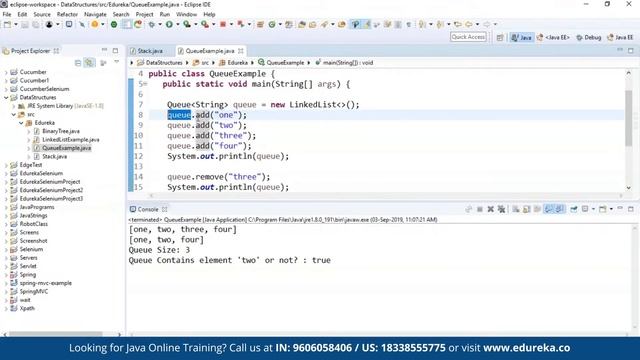Toggle Mark Occurrences toolbar button
This screenshot has width=640, height=360.
pyautogui.click(x=366, y=24)
